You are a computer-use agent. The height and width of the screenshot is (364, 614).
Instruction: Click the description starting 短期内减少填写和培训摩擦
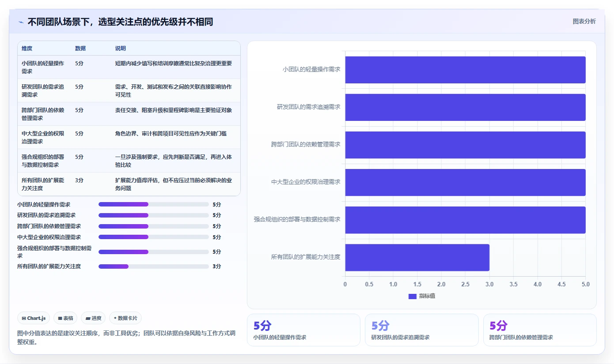tap(174, 63)
